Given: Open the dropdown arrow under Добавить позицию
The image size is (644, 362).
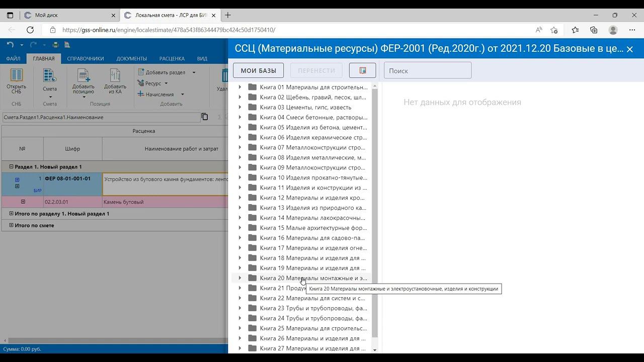Looking at the screenshot, I should click(x=84, y=97).
